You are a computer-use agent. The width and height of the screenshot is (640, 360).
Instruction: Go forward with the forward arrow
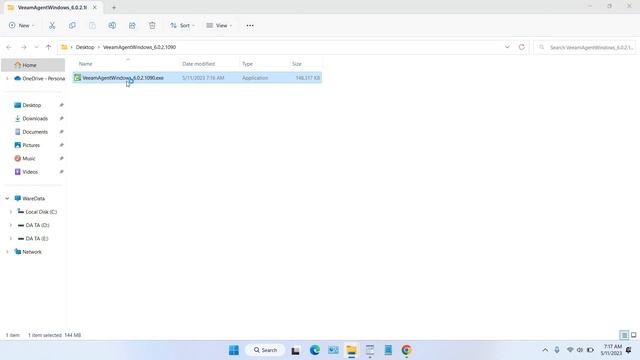pos(24,47)
